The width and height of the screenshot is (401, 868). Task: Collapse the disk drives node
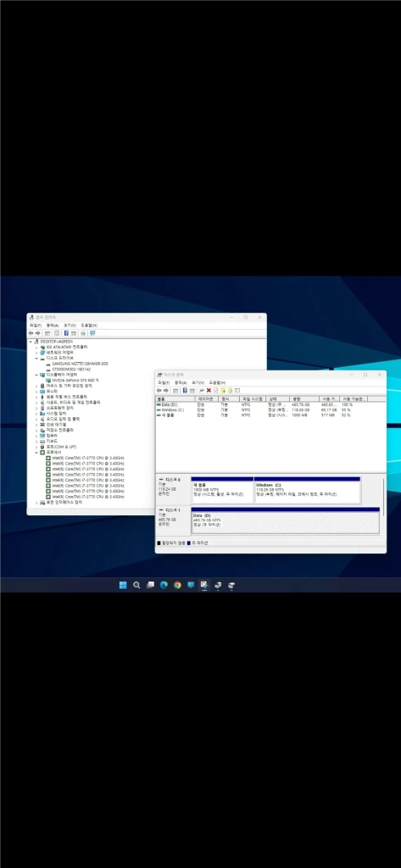pyautogui.click(x=36, y=359)
